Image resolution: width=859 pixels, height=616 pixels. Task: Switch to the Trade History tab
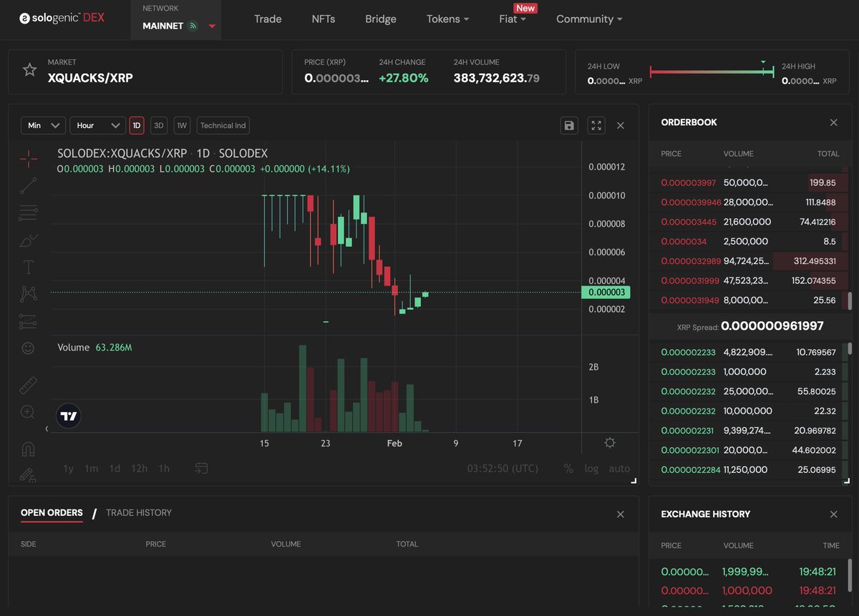(139, 513)
